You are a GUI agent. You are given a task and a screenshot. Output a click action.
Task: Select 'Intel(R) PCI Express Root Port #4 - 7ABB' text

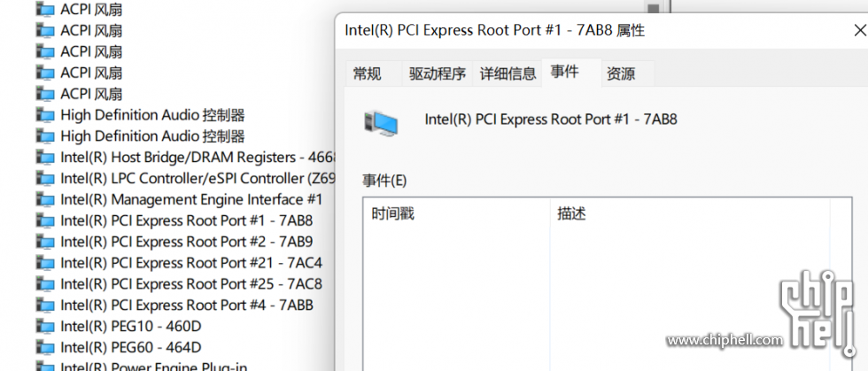point(187,305)
